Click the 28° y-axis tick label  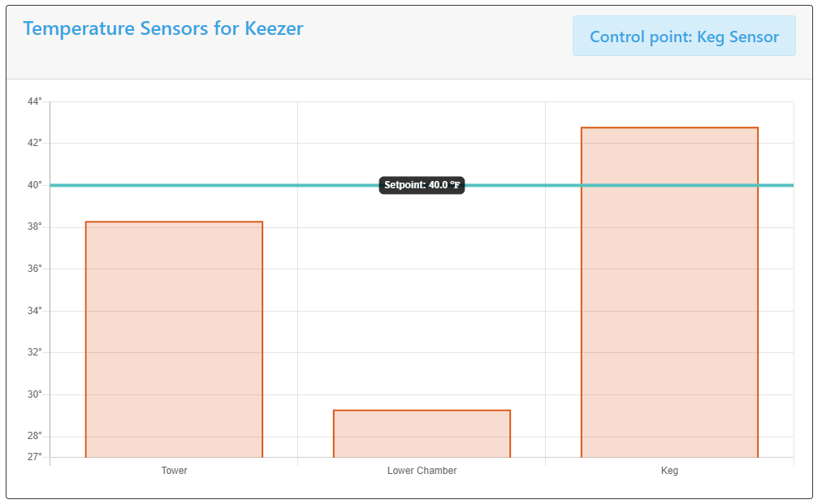[x=35, y=435]
